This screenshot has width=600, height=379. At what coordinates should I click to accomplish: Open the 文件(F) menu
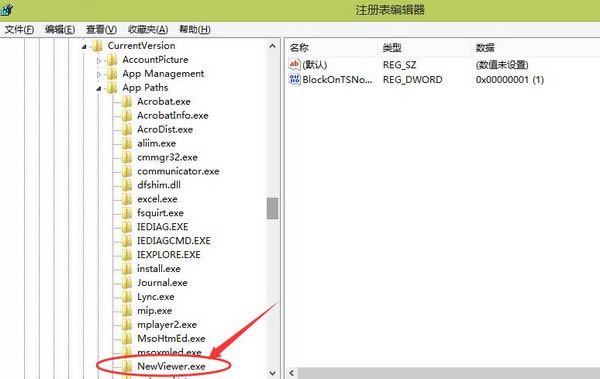[19, 29]
